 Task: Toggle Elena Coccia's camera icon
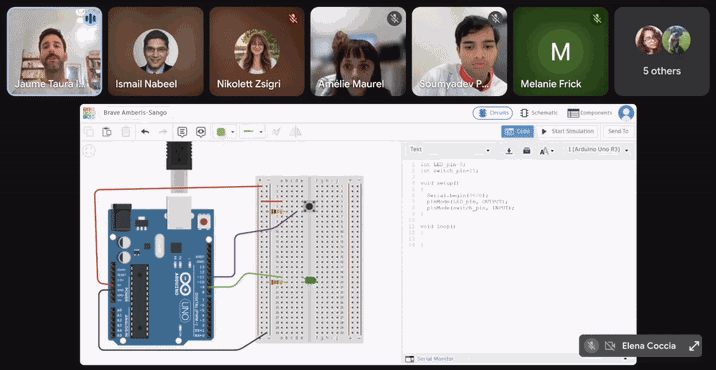[x=609, y=346]
